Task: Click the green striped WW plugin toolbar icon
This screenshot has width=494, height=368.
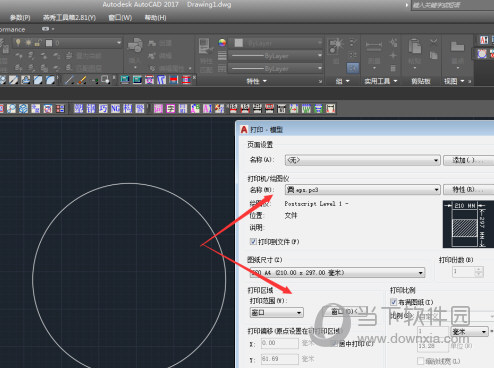Action: coord(306,108)
